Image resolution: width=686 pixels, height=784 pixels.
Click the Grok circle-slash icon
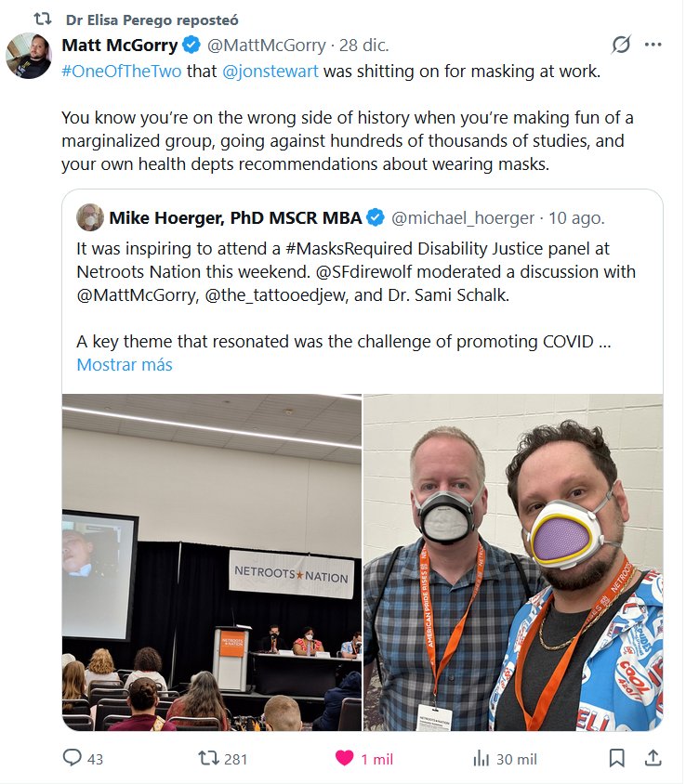tap(621, 45)
